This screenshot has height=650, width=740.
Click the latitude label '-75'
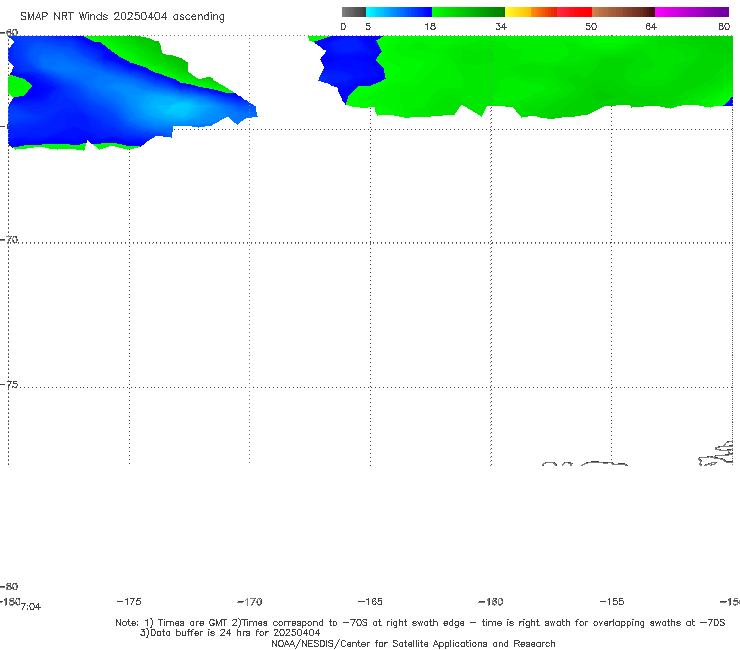[x=9, y=385]
